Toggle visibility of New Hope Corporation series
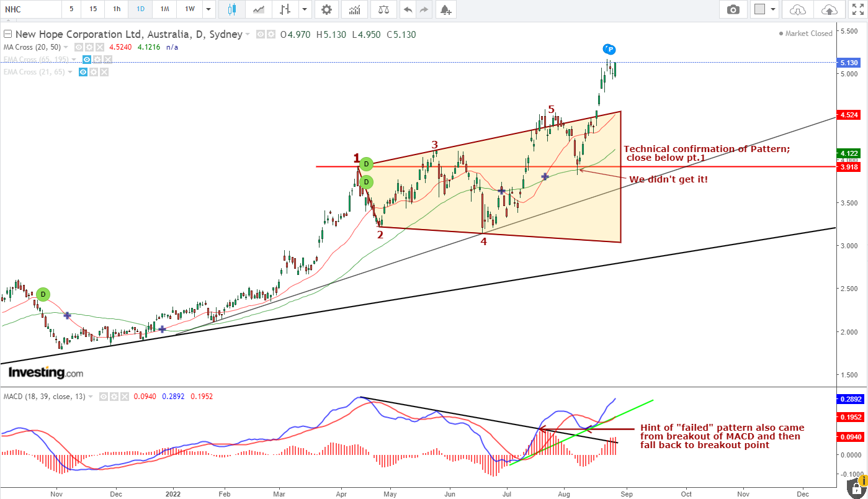The height and width of the screenshot is (499, 868). (261, 35)
